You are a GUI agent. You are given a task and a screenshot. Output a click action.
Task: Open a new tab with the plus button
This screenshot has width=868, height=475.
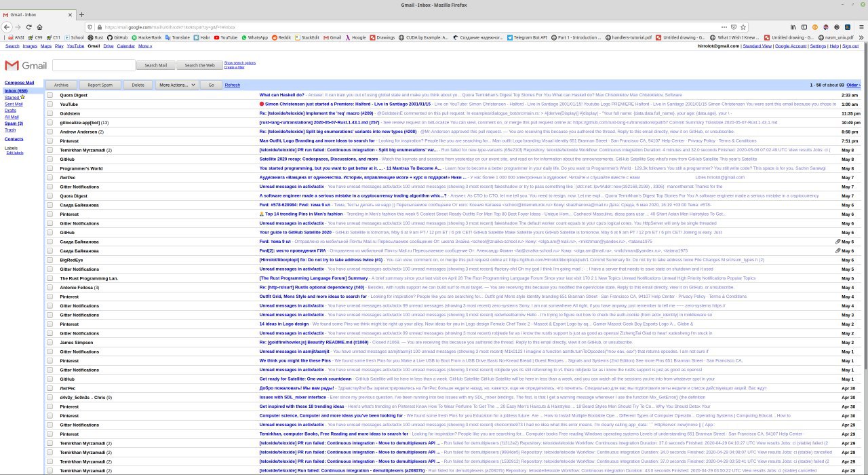[82, 14]
